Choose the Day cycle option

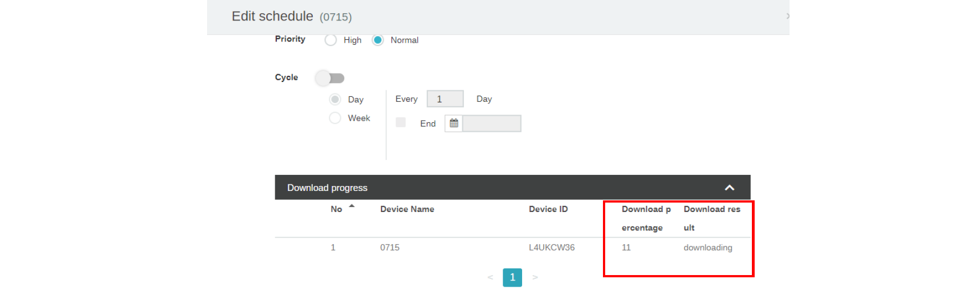click(x=335, y=100)
